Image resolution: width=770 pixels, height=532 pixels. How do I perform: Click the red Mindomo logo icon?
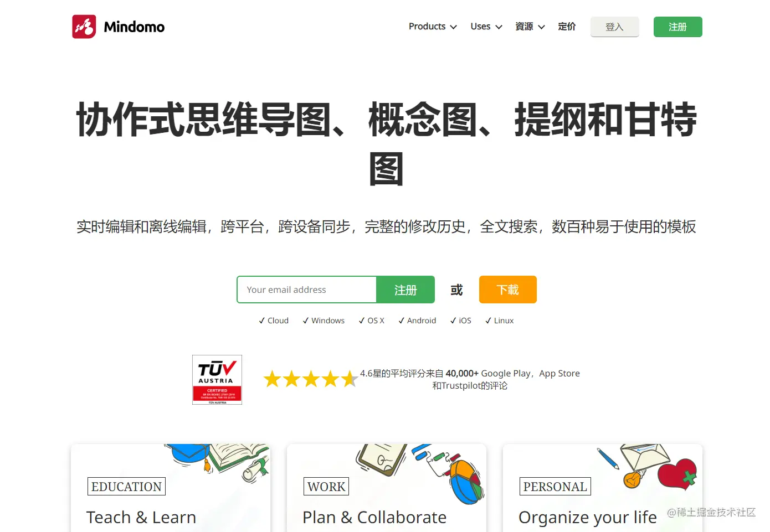pos(84,27)
